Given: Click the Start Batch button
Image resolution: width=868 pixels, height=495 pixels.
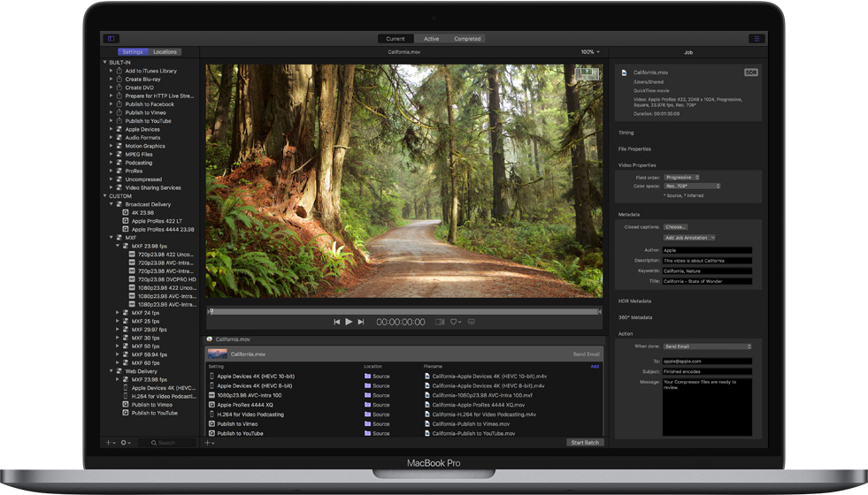Looking at the screenshot, I should point(585,442).
